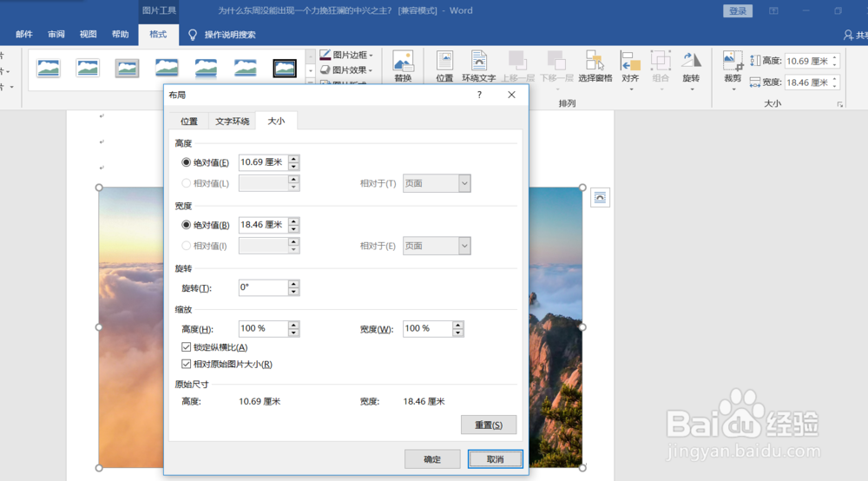Click 确定 to confirm the dialog
This screenshot has height=481, width=868.
coord(431,458)
